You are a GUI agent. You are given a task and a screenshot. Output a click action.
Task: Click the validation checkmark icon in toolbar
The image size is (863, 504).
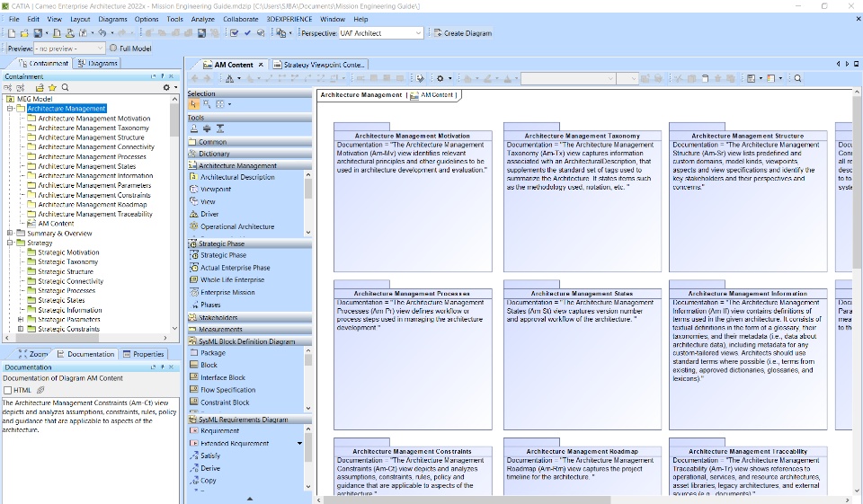click(248, 33)
